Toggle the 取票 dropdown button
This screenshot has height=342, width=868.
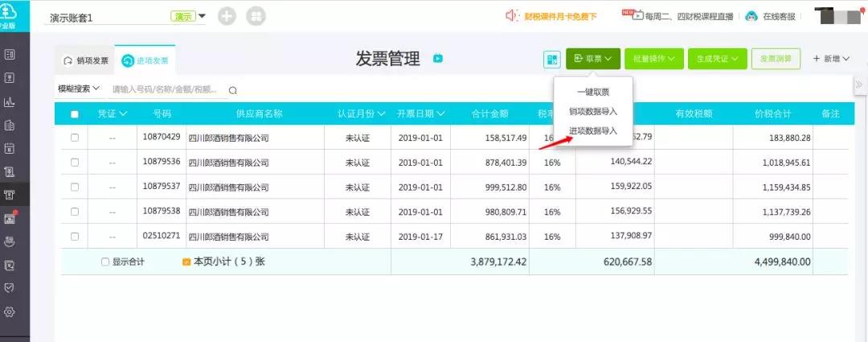[593, 59]
